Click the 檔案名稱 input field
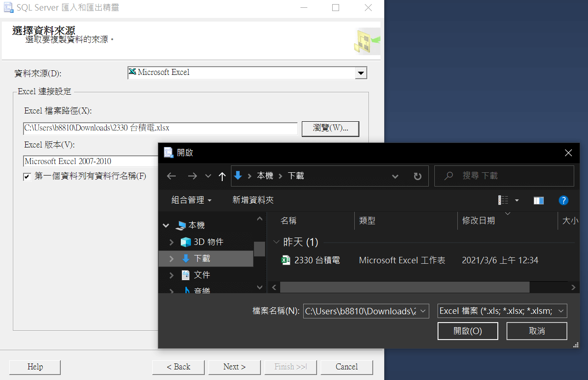588x380 pixels. [360, 311]
